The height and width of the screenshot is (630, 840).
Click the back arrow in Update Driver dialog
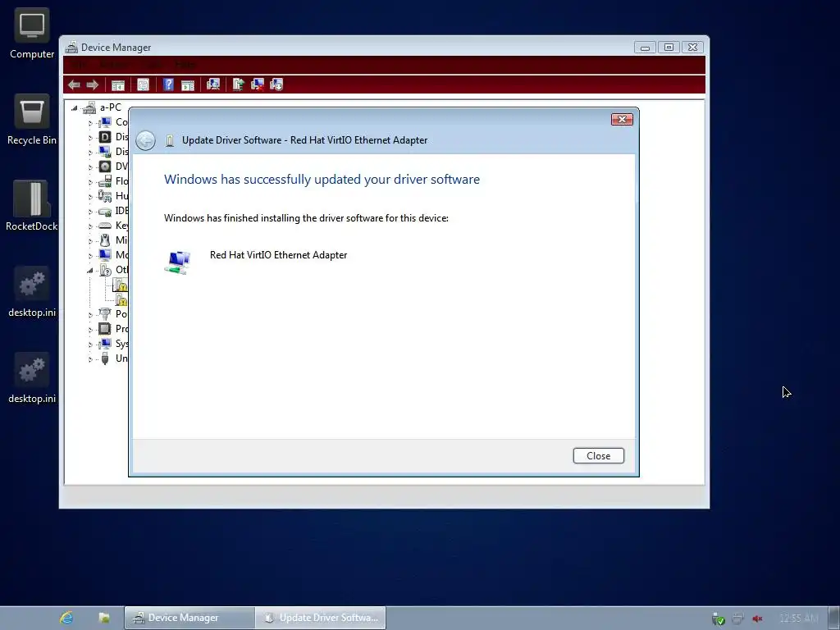click(x=145, y=140)
